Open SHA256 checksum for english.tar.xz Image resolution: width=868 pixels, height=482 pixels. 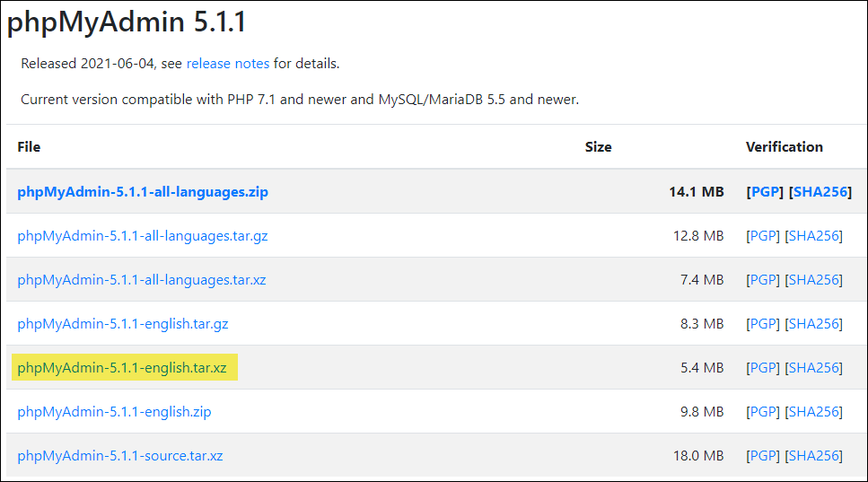pos(814,368)
